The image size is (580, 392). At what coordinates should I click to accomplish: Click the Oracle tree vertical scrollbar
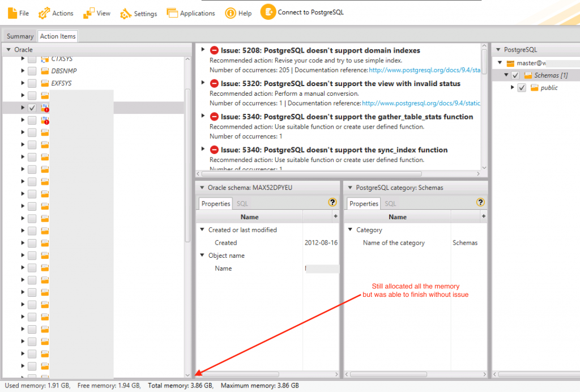point(187,165)
